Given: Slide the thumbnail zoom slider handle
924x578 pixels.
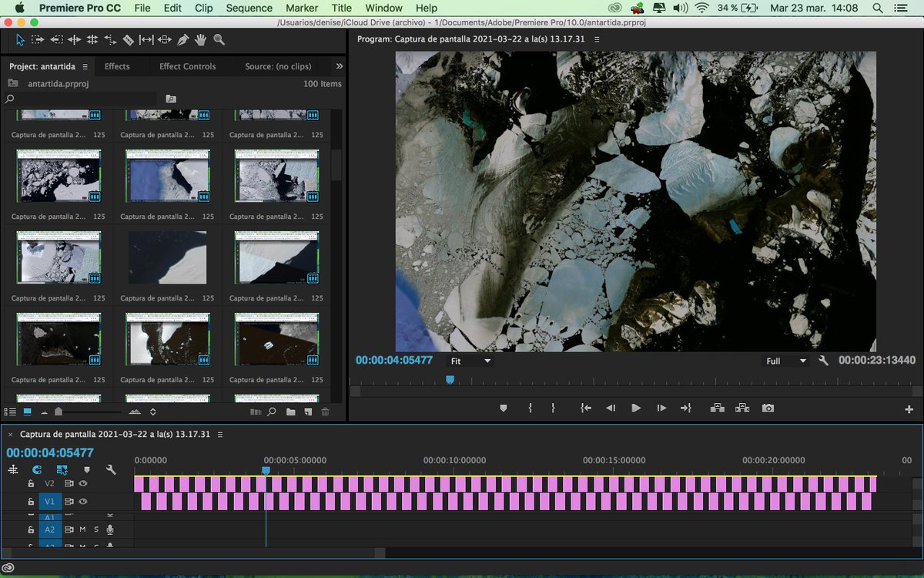Looking at the screenshot, I should coord(59,412).
